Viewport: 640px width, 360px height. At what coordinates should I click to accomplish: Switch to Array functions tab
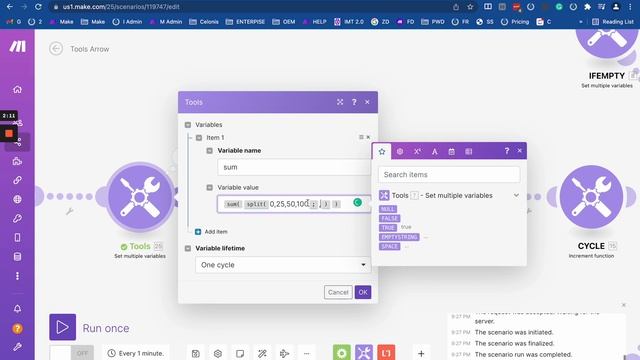click(469, 151)
